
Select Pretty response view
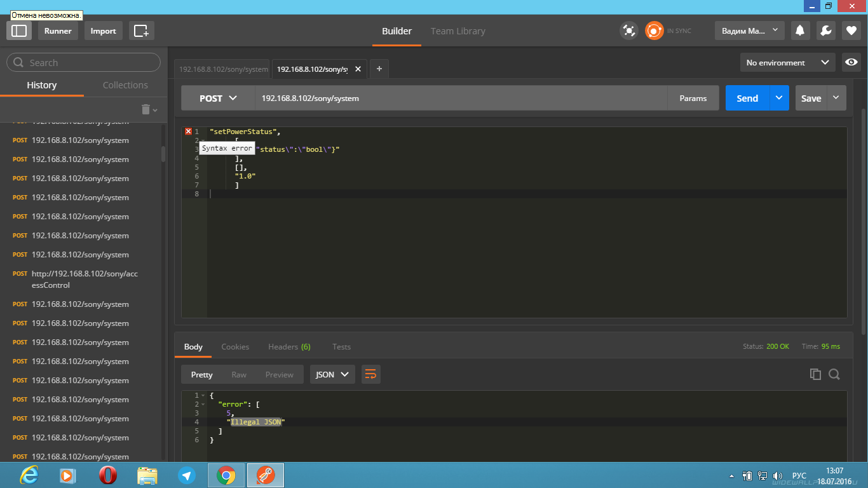[201, 374]
